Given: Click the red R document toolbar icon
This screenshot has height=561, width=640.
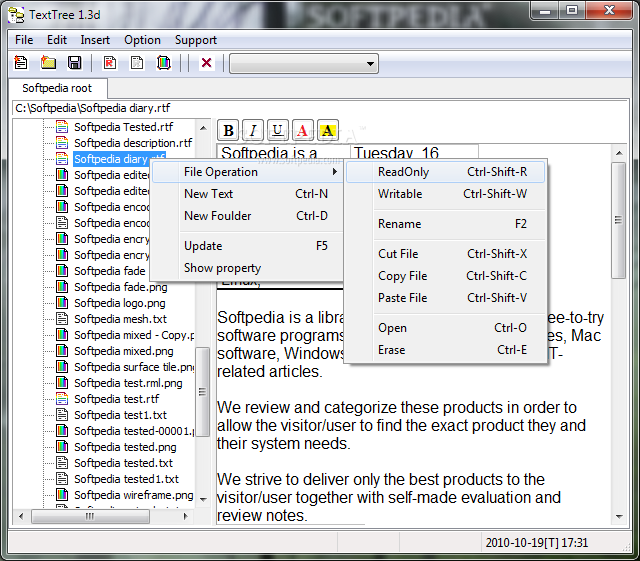Looking at the screenshot, I should click(x=110, y=63).
